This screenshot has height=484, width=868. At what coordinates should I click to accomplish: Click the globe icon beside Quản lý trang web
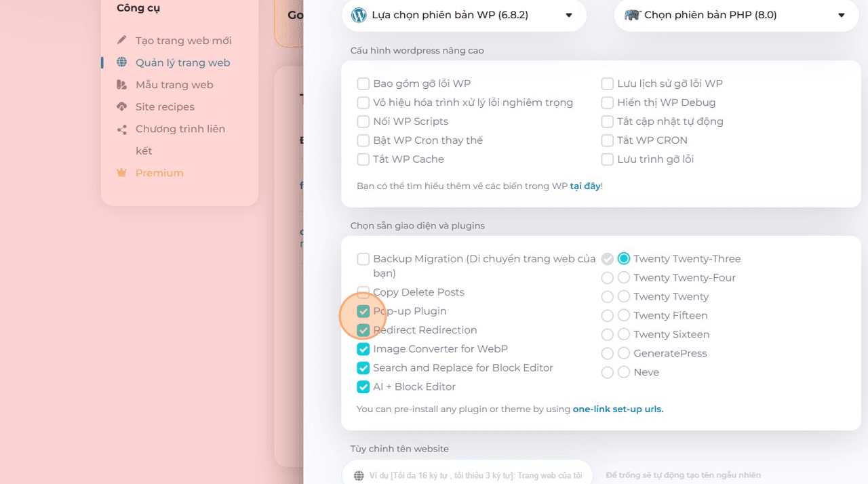coord(121,62)
